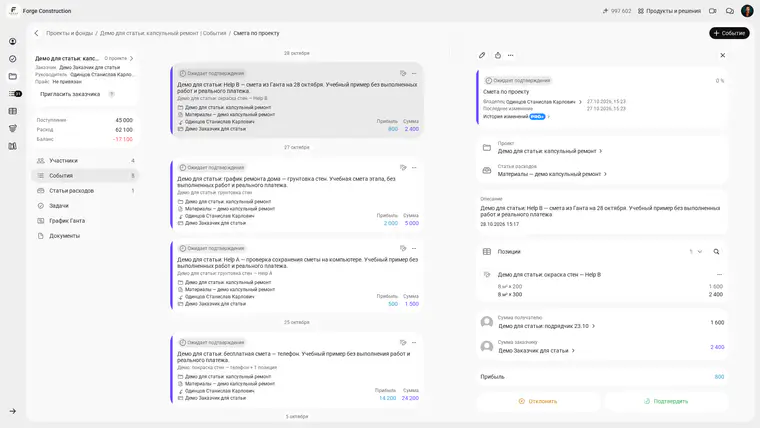Open the table icon in left sidebar
The image size is (760, 428).
(13, 111)
